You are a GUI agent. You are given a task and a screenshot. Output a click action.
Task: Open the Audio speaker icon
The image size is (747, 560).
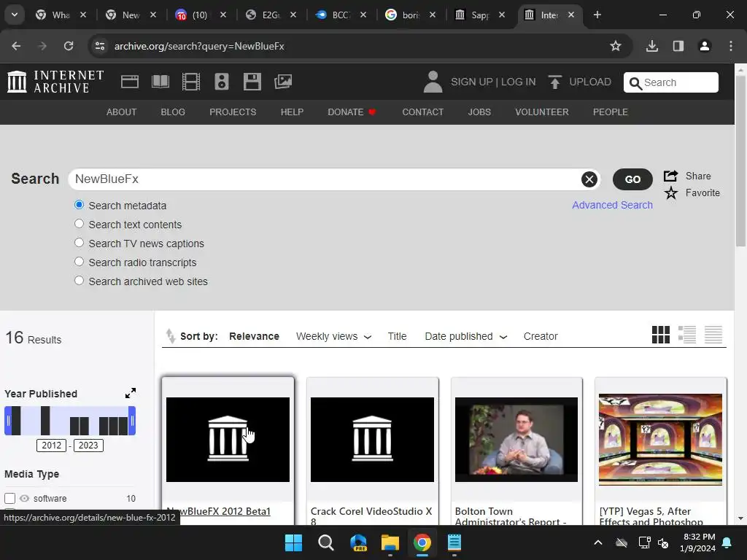click(222, 82)
